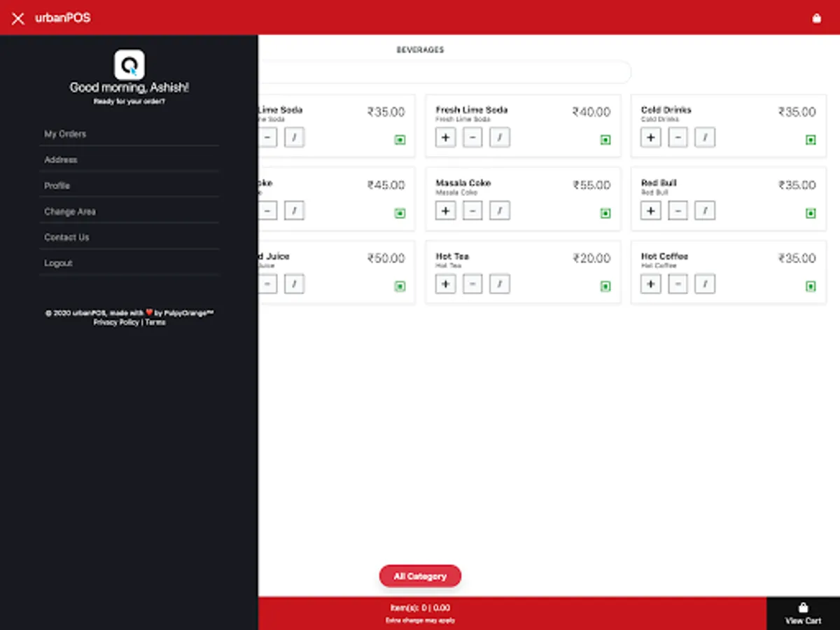Add one Fresh Lime Soda ₹40.00 with plus
Screen dimensions: 840x630
point(445,137)
